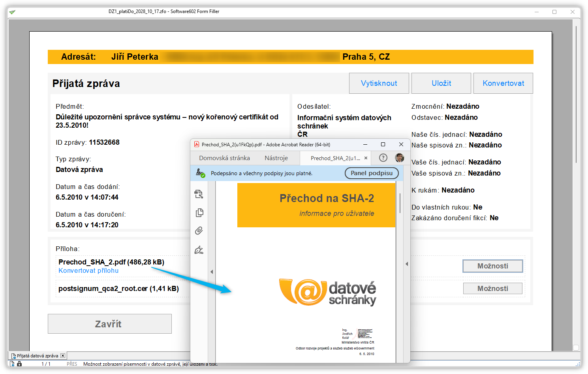Click the Uložit button

coord(441,83)
